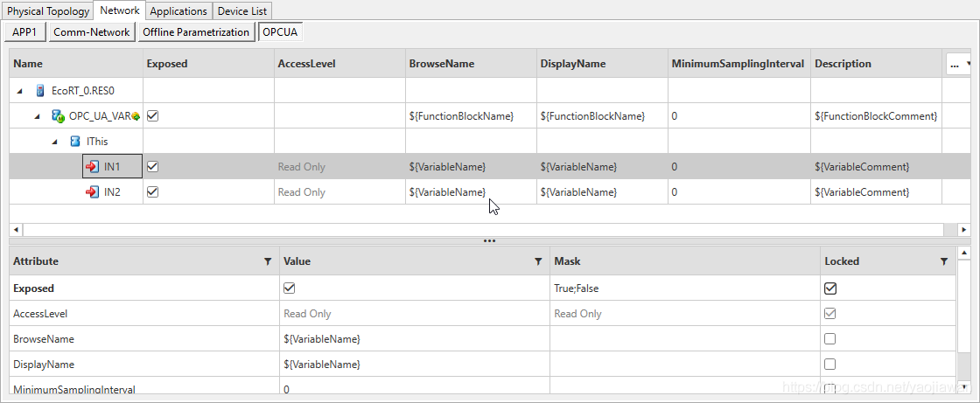Open the Device List tab
This screenshot has height=403, width=980.
click(x=243, y=11)
